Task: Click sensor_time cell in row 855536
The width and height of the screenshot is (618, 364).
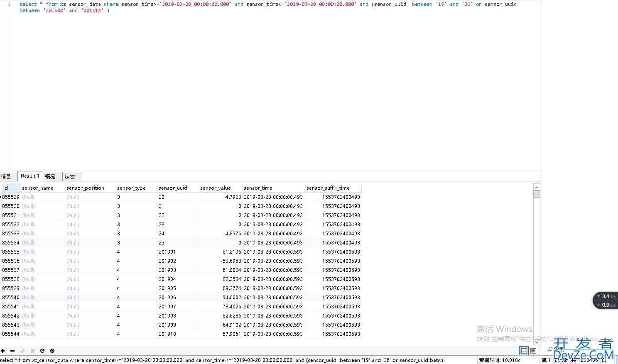Action: coord(274,261)
